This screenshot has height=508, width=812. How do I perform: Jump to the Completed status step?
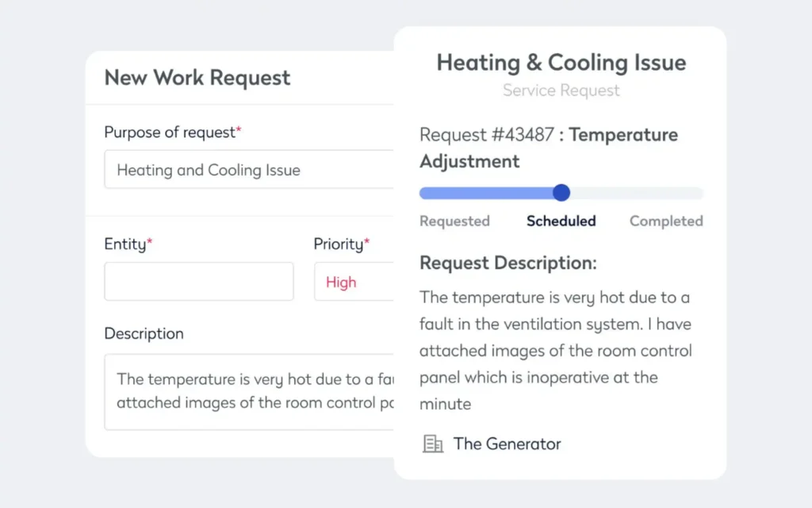tap(666, 221)
